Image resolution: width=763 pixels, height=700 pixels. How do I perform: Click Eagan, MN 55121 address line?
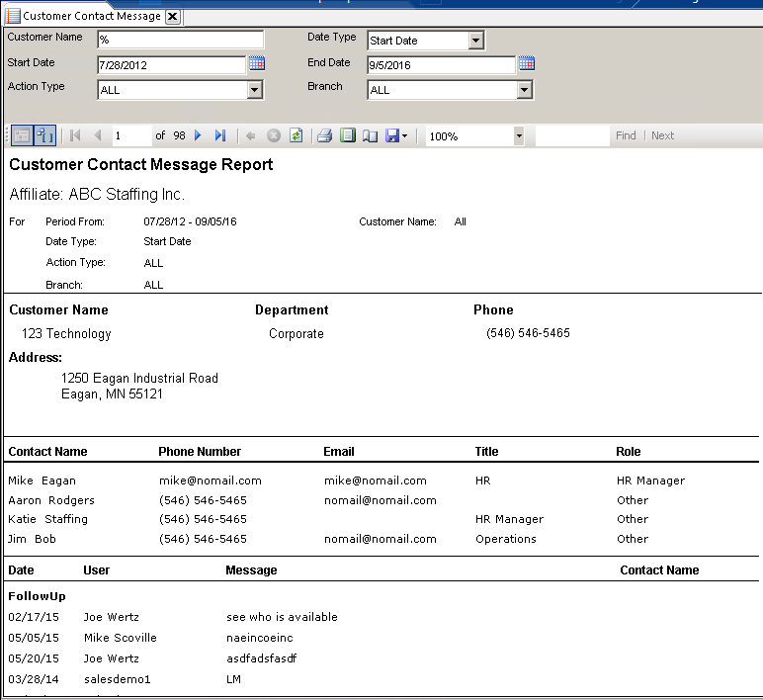click(x=112, y=394)
